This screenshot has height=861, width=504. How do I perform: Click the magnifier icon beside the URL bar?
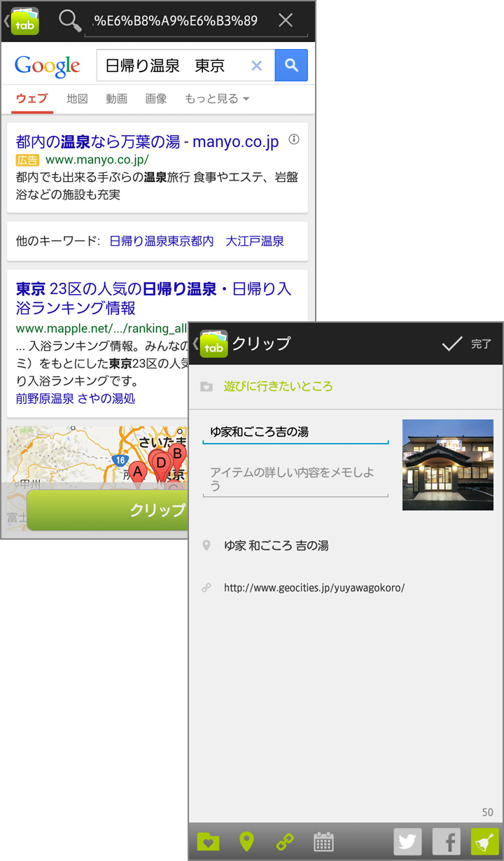[70, 21]
